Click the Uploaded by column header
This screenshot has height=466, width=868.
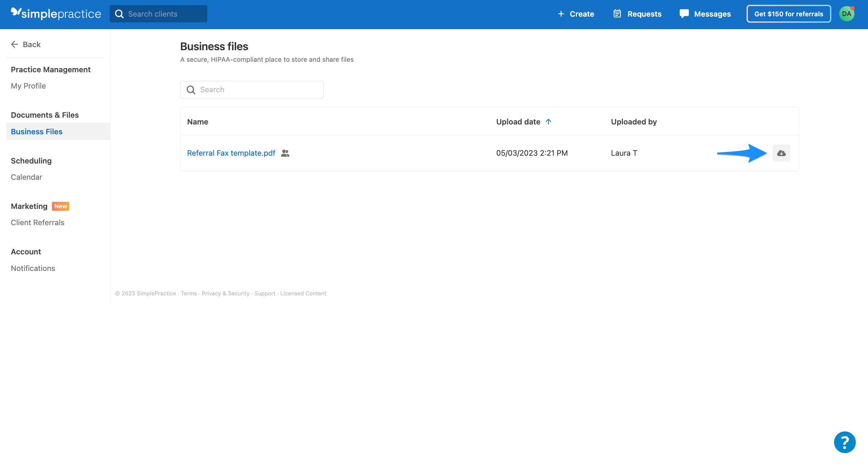coord(634,122)
